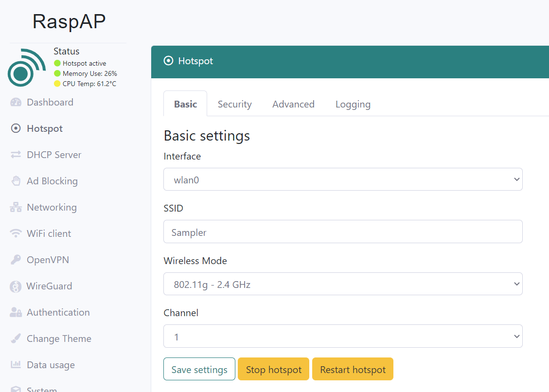Open WiFi client page

49,233
